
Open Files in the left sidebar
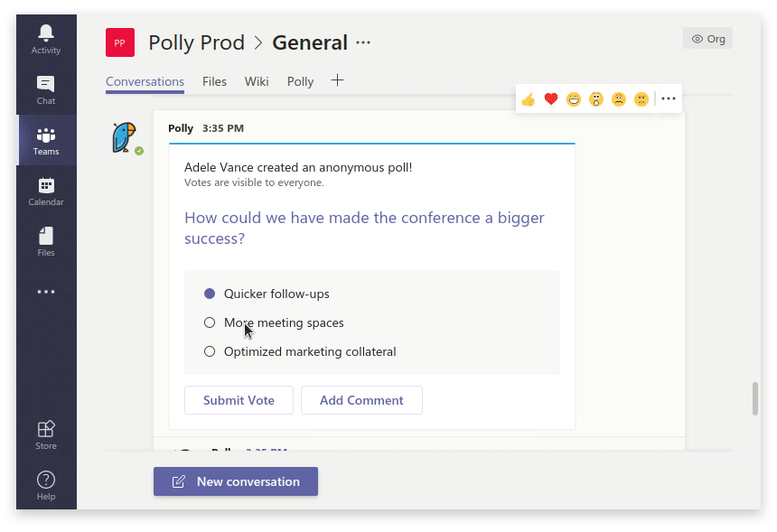click(x=46, y=240)
